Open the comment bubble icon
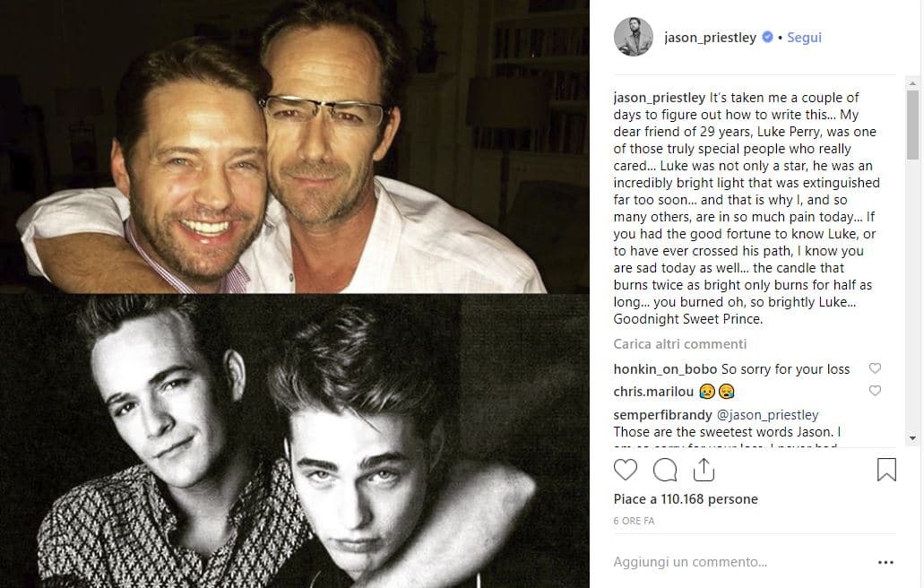 coord(665,470)
